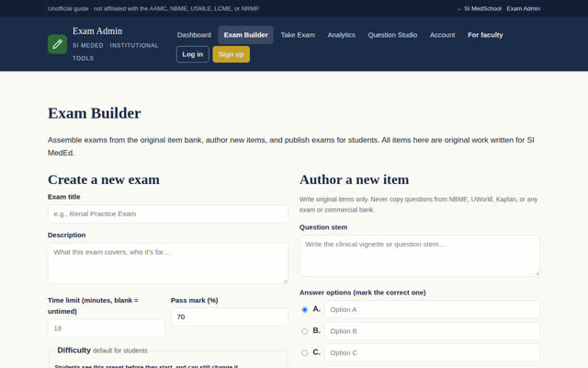Click the Exam Admin site title
This screenshot has height=368, width=588.
pyautogui.click(x=97, y=31)
